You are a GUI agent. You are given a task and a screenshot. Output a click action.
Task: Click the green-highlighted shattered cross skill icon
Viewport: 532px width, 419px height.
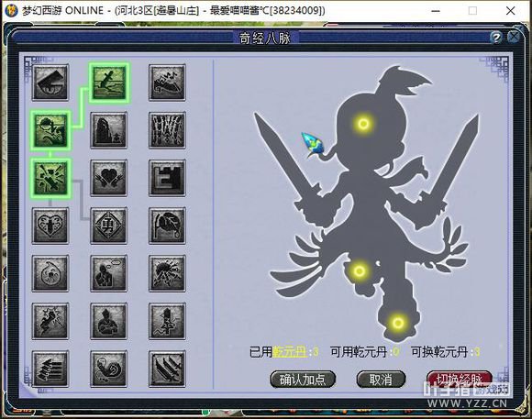(x=50, y=178)
